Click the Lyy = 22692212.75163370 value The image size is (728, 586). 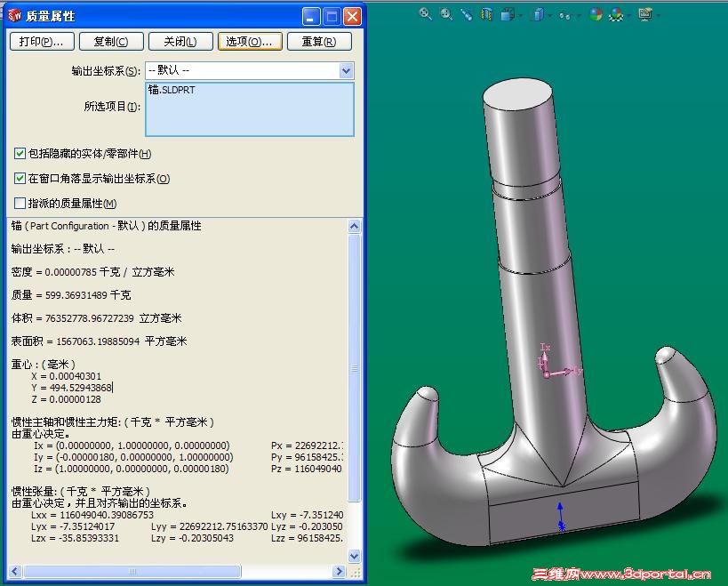click(x=210, y=526)
